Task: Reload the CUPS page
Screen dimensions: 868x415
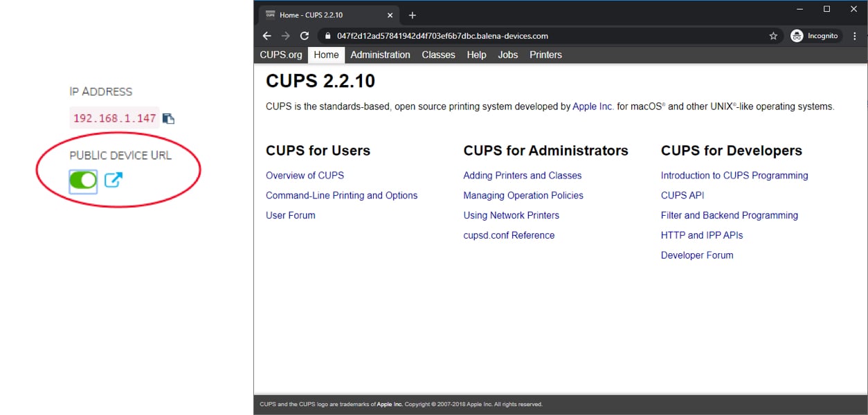Action: coord(304,35)
